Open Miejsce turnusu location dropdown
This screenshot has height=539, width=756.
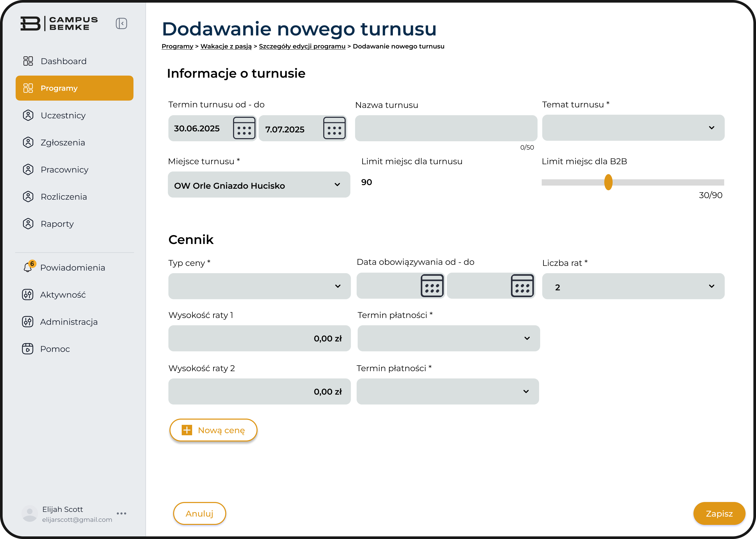click(x=337, y=185)
